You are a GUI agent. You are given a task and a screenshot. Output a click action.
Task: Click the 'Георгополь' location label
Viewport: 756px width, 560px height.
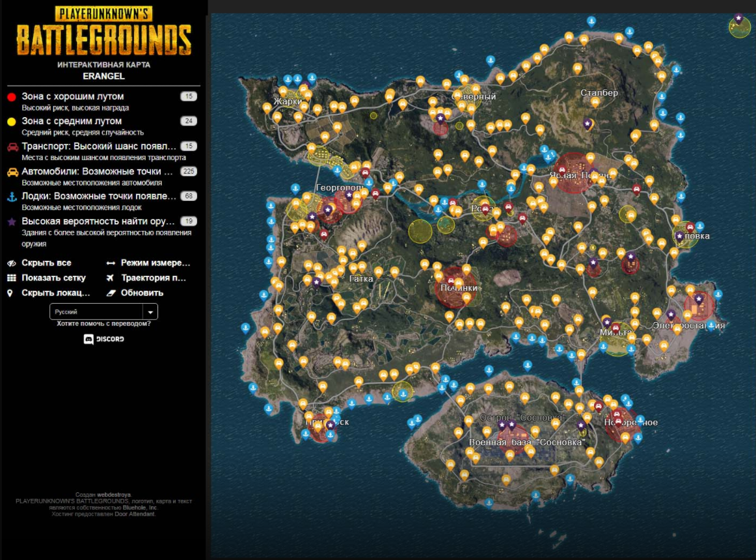339,187
